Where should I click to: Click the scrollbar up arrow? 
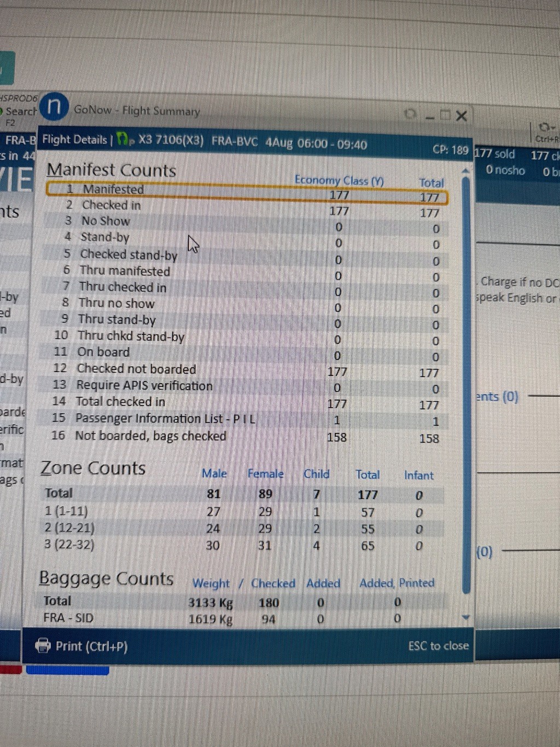coord(466,171)
